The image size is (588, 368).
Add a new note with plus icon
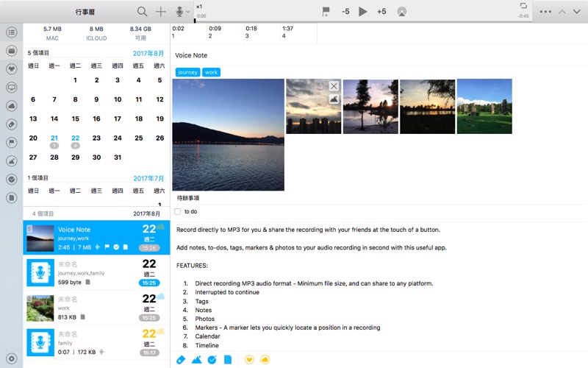click(x=160, y=12)
